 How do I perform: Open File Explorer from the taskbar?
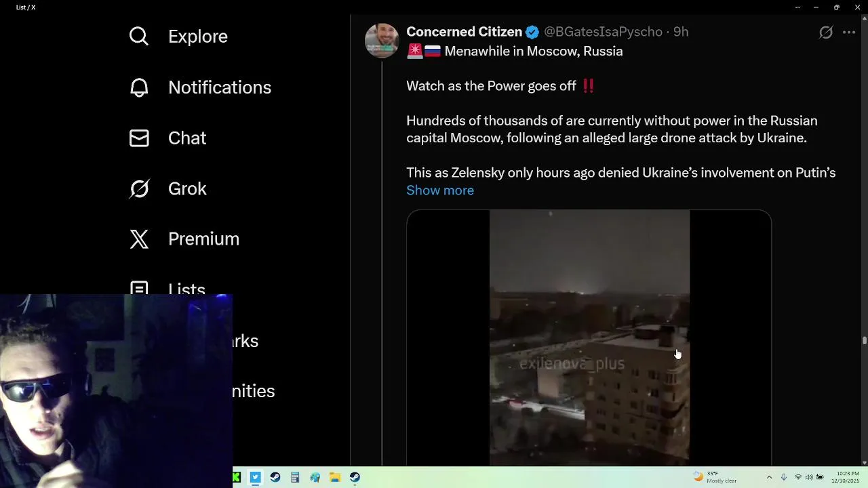335,477
